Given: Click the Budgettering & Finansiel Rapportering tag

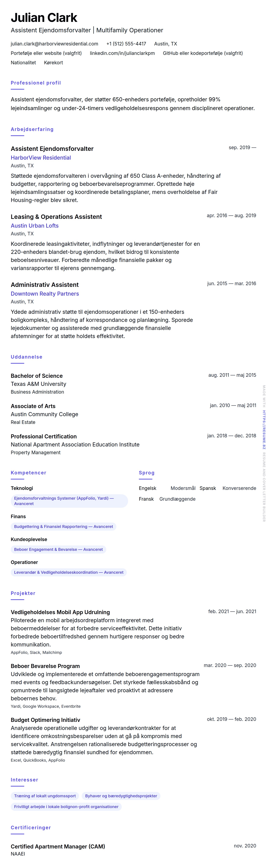Looking at the screenshot, I should point(63,526).
